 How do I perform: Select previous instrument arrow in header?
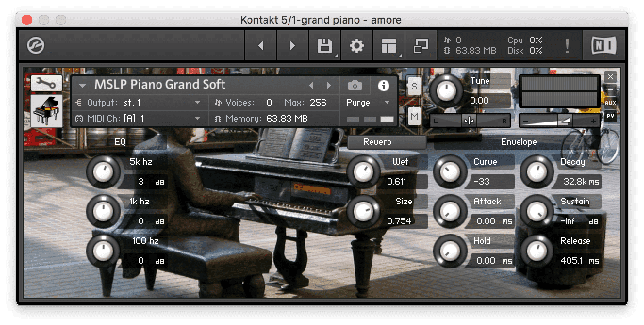click(x=311, y=85)
